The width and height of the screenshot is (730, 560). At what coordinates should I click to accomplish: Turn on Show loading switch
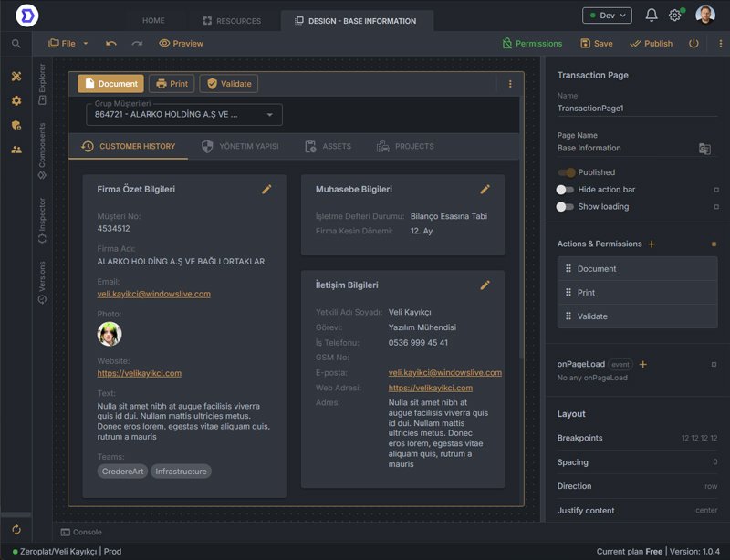click(566, 207)
